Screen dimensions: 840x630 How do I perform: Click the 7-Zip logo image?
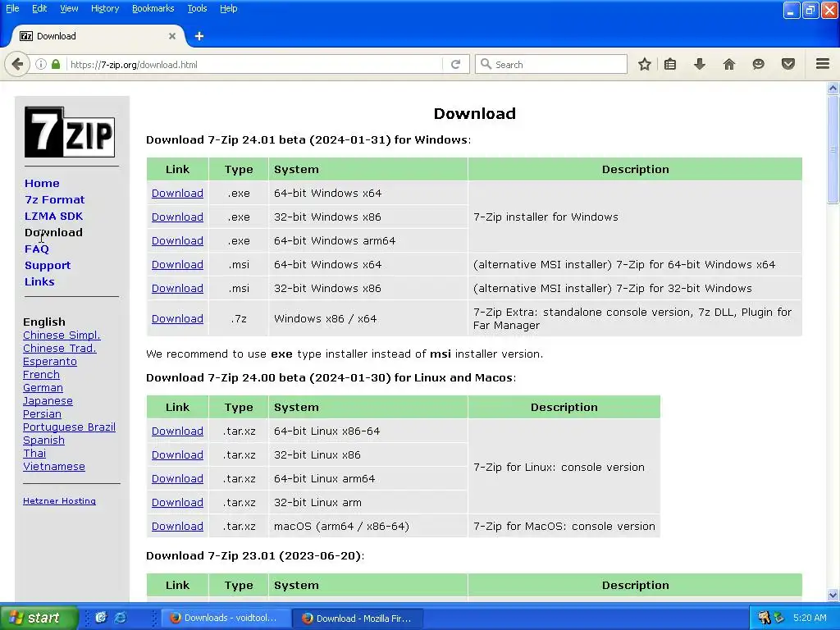(x=70, y=132)
